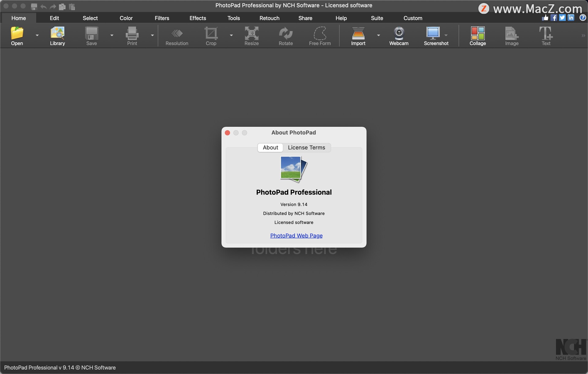This screenshot has height=374, width=588.
Task: Open the Filters tab
Action: pyautogui.click(x=162, y=18)
